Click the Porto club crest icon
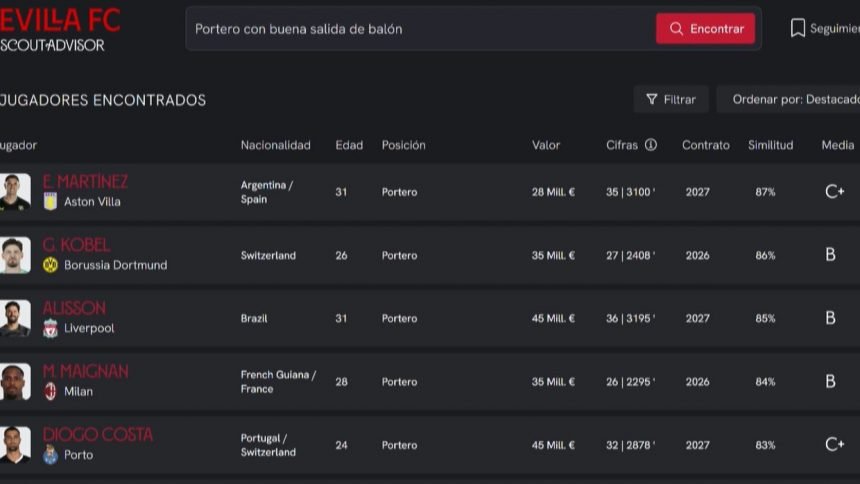 pos(50,455)
